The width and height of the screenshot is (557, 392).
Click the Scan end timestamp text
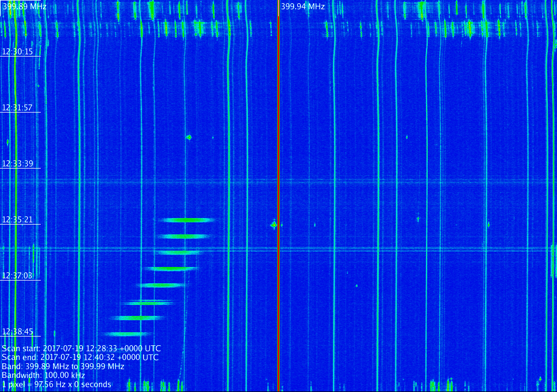[80, 358]
